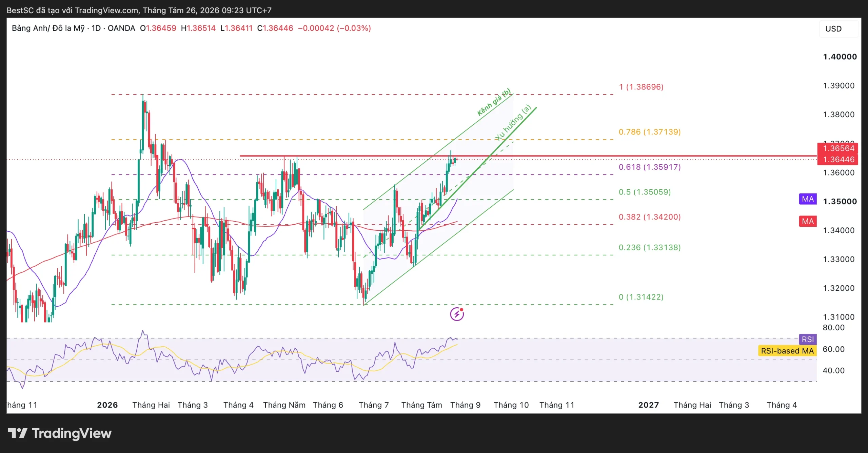
Task: Open the USD currency selector
Action: pyautogui.click(x=839, y=29)
